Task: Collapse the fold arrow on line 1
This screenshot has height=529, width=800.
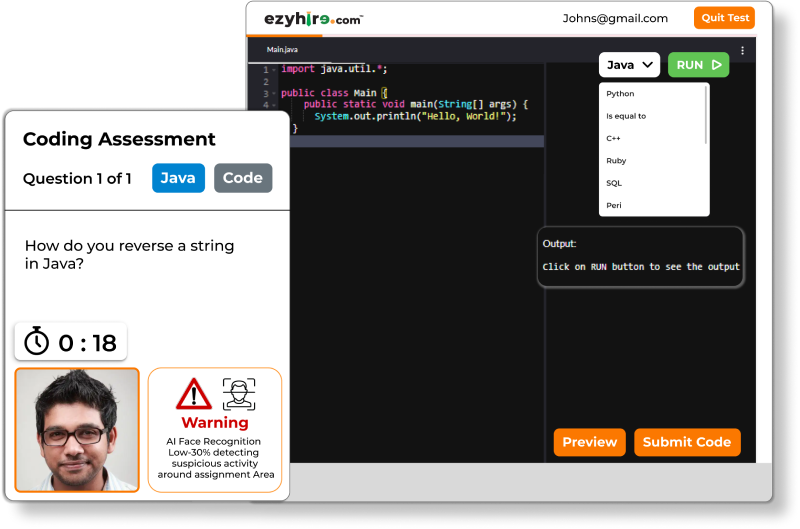Action: pos(274,69)
